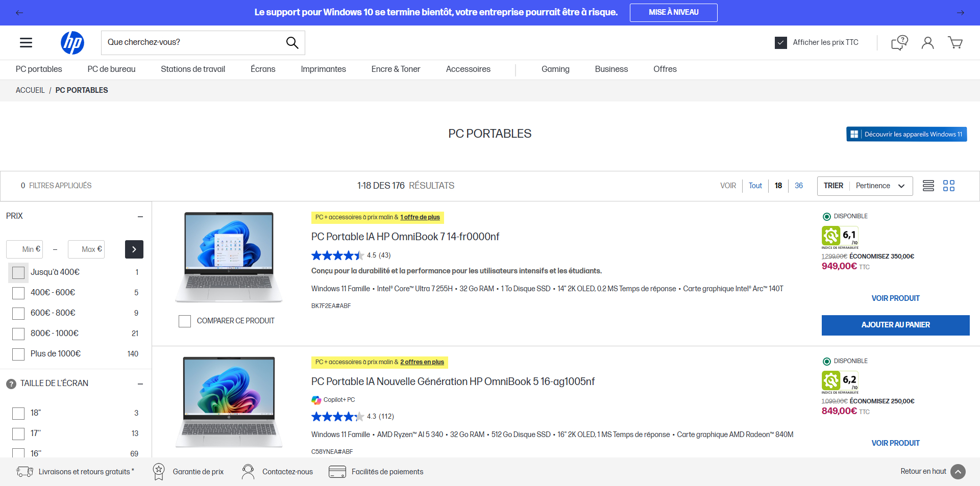Go to next promo banner arrow
Screen dimensions: 980x486
961,13
